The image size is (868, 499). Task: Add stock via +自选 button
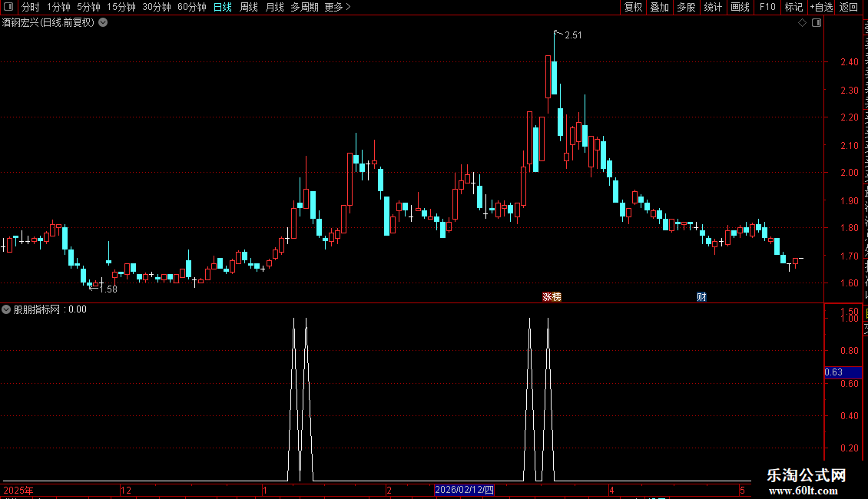coord(821,7)
